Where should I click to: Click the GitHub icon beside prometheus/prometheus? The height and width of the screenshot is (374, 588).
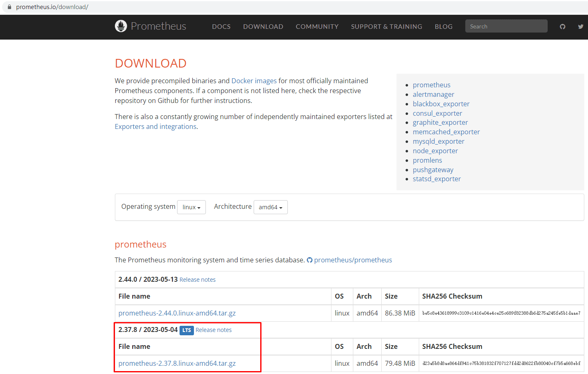click(x=310, y=260)
